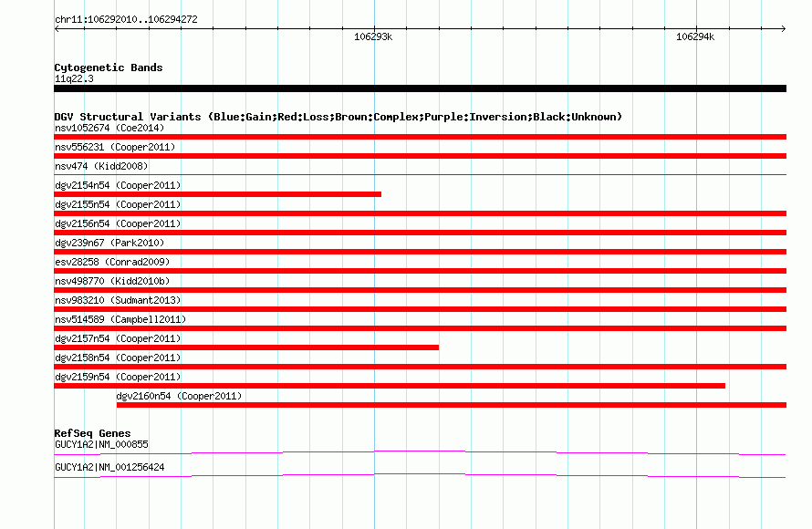Click the red bar under dgv2156n54
This screenshot has height=529, width=812.
[420, 233]
